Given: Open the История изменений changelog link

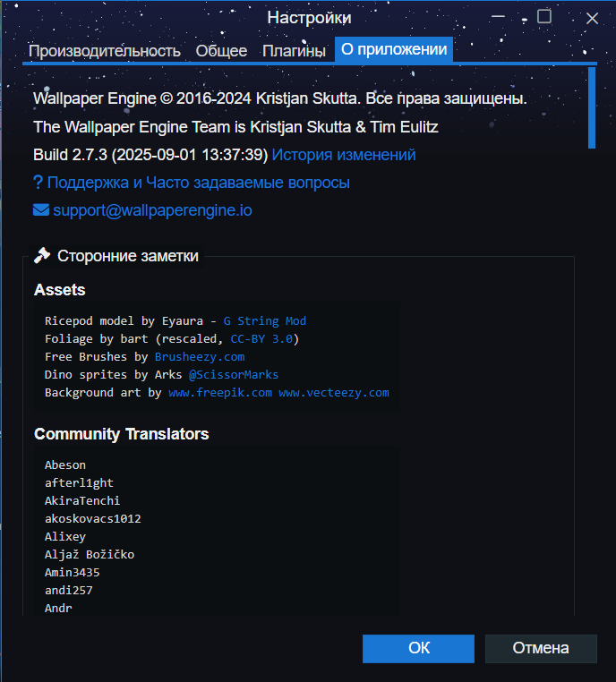Looking at the screenshot, I should click(344, 155).
